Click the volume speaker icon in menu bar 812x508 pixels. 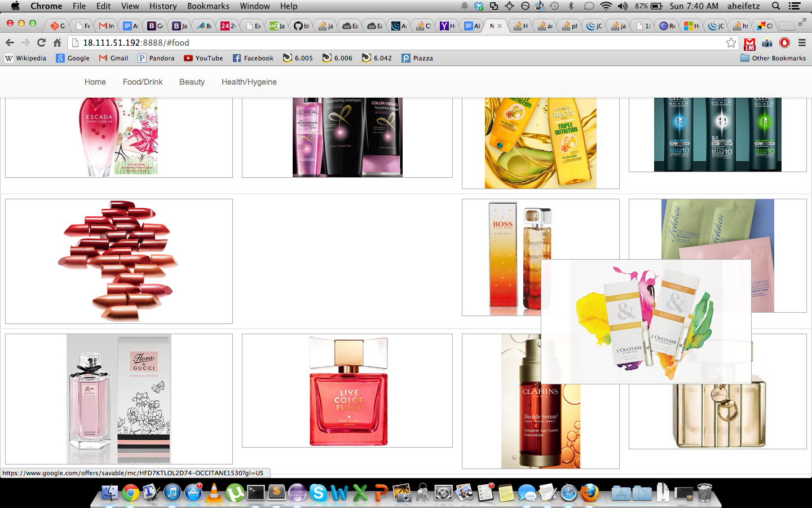click(x=623, y=6)
